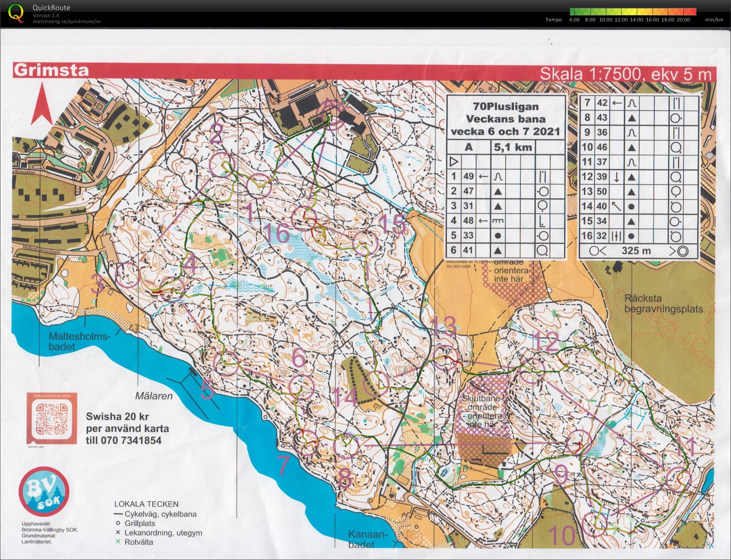Click the finish double-circle symbol beside 325 m
The width and height of the screenshot is (731, 560).
pyautogui.click(x=683, y=251)
